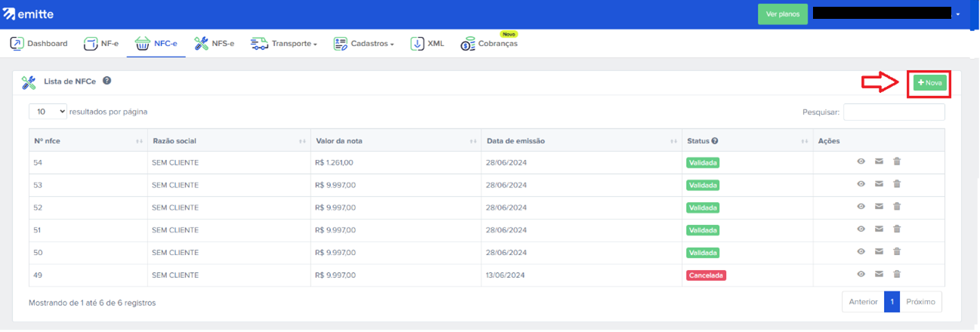Viewport: 980px width, 332px height.
Task: Click the trash icon for NFCe 49
Action: click(x=897, y=275)
